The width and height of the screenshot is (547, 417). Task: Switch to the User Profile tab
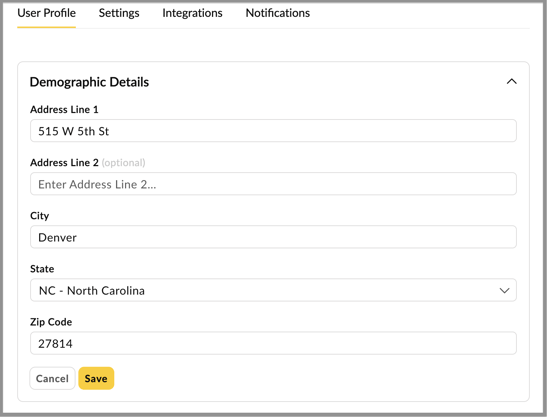[x=46, y=13]
